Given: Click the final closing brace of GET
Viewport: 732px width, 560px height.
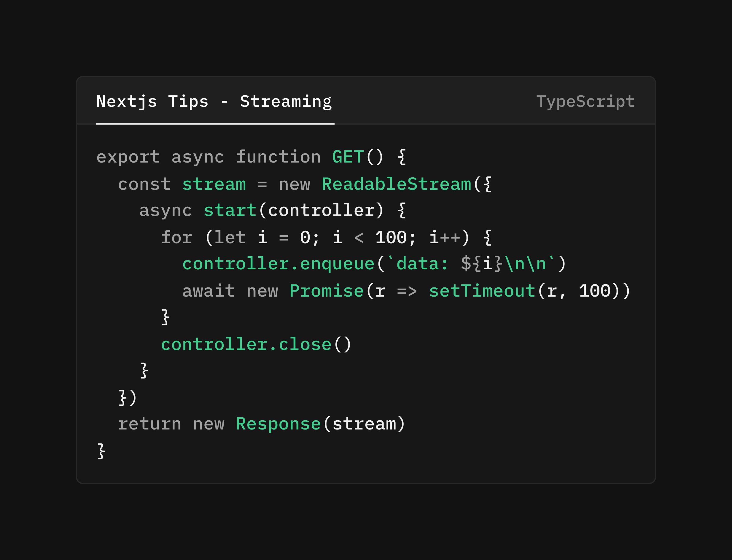Looking at the screenshot, I should point(101,451).
